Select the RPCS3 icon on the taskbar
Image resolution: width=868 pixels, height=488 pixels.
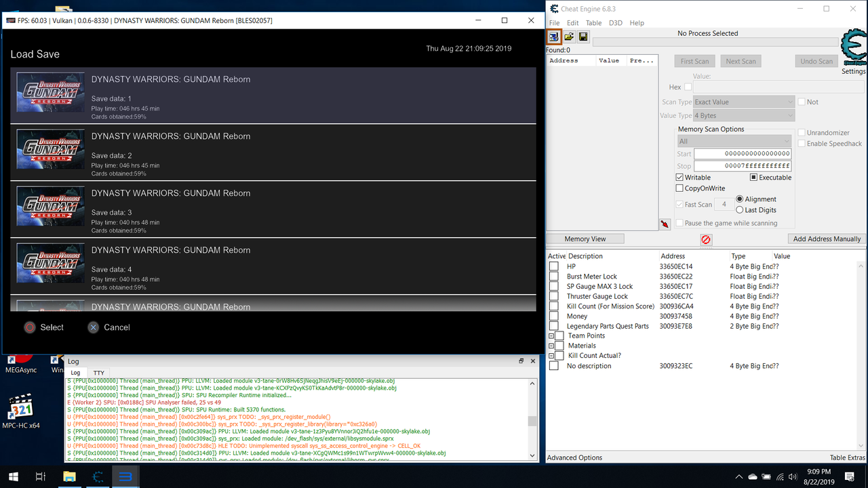click(x=125, y=476)
